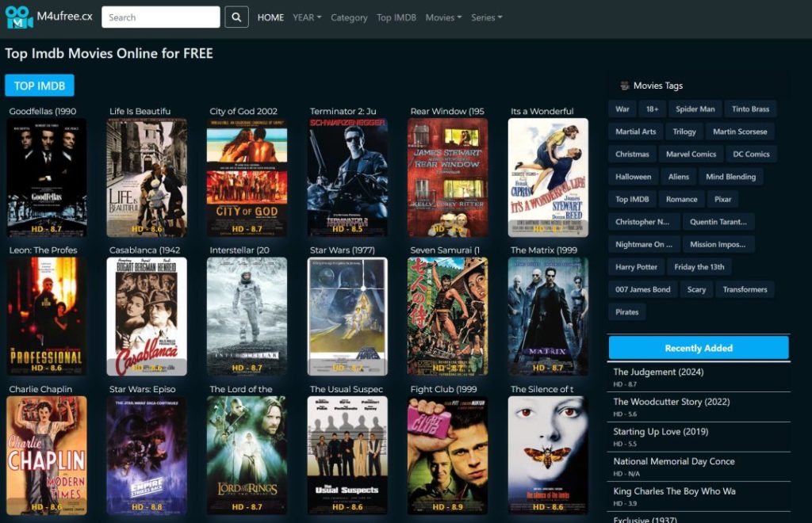This screenshot has width=812, height=523.
Task: Select the Martial Arts tag
Action: [x=635, y=132]
